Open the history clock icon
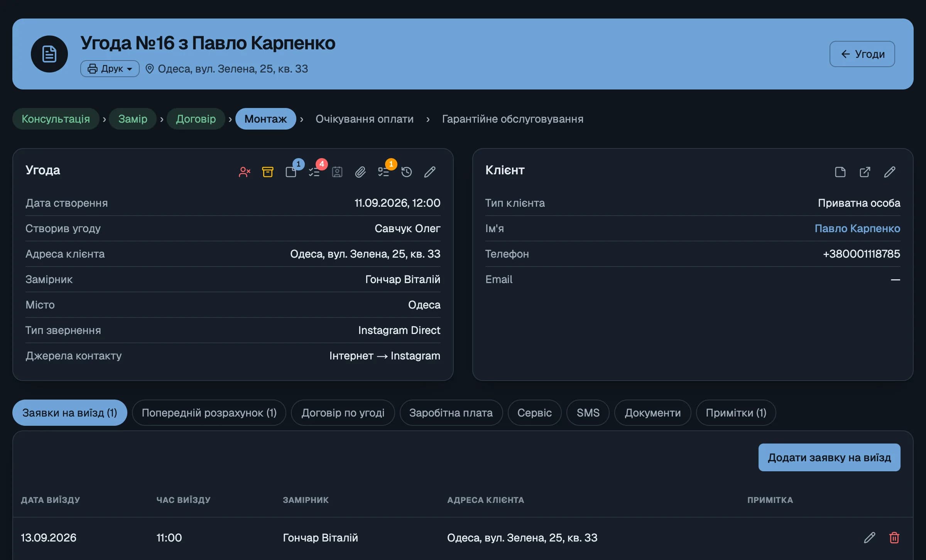 [407, 172]
